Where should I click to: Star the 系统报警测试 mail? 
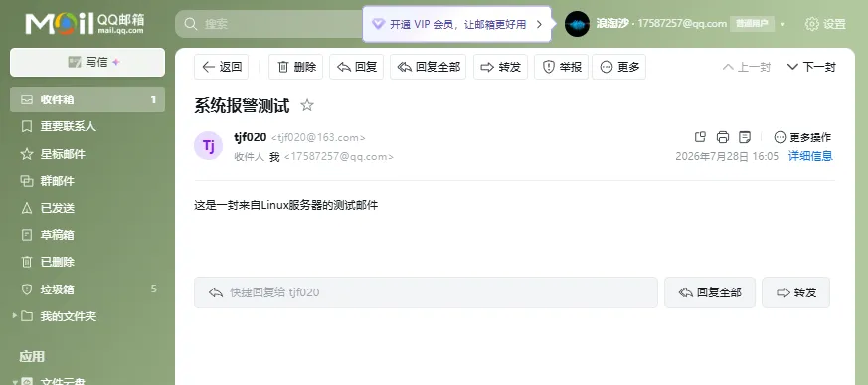[x=307, y=105]
